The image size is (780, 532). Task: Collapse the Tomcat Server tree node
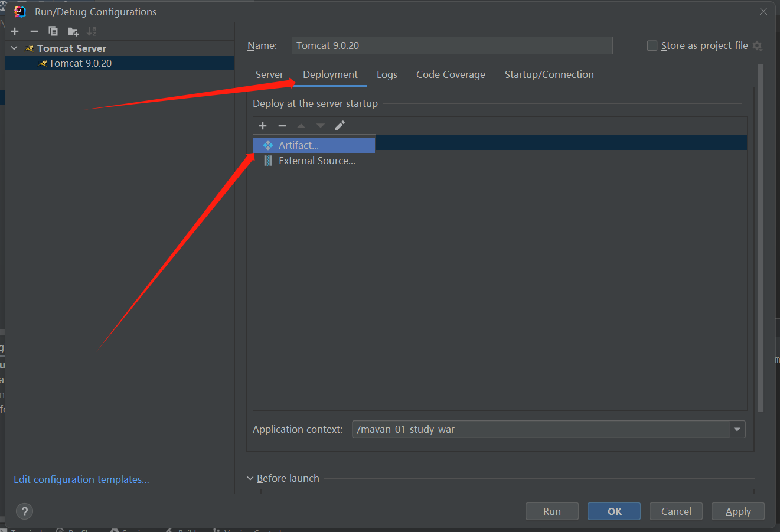click(15, 48)
